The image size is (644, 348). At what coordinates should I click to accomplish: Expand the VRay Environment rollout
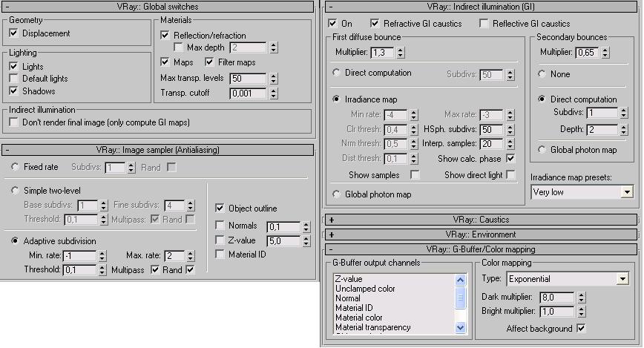(x=481, y=234)
